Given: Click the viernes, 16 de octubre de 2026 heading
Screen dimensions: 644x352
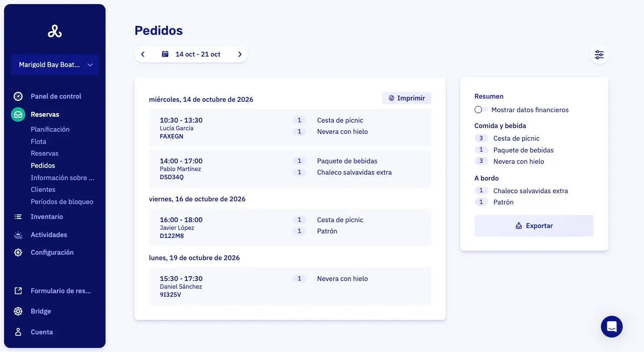Looking at the screenshot, I should [x=197, y=199].
